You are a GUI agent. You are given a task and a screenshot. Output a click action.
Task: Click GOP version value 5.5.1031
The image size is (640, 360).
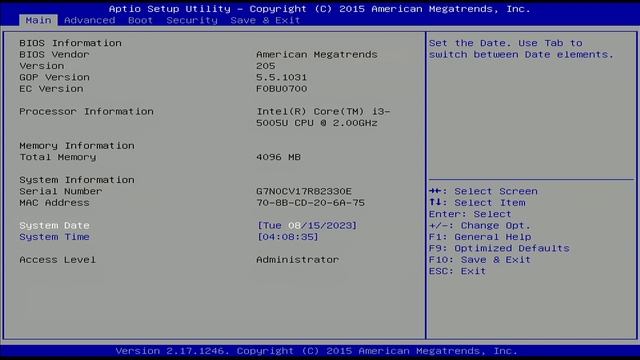click(x=282, y=77)
